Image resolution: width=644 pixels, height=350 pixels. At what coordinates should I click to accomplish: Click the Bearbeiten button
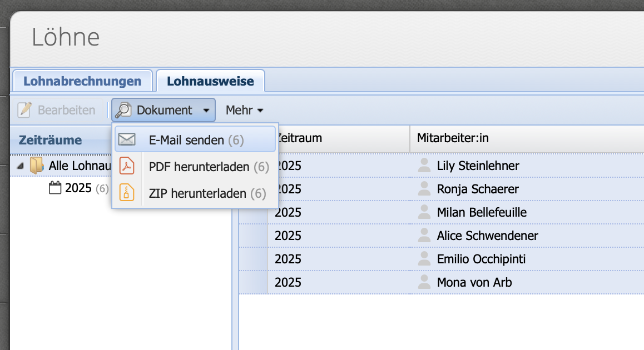pos(57,109)
